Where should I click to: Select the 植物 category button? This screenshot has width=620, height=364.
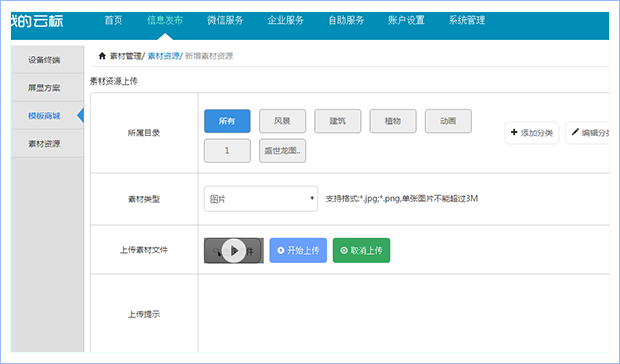393,121
